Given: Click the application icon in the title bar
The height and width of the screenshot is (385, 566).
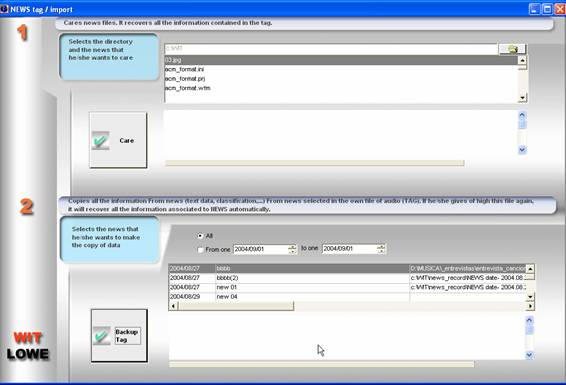Looking at the screenshot, I should point(4,9).
